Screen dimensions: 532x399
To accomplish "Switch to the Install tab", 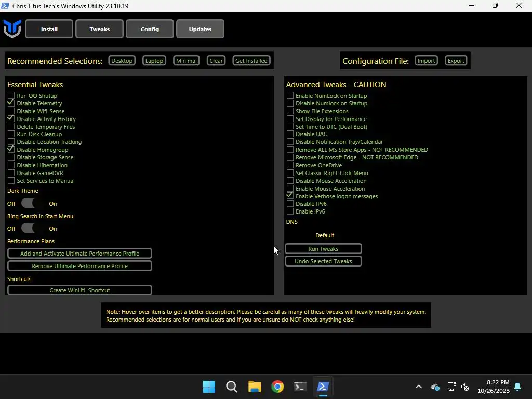I will point(49,29).
